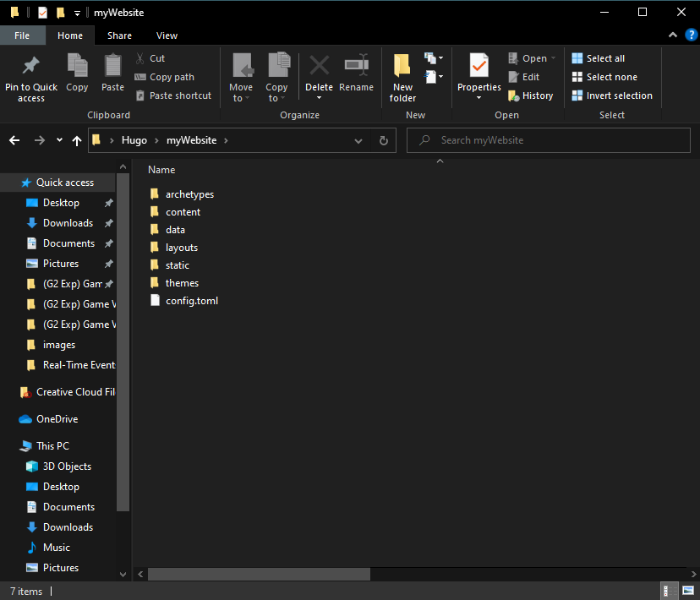Screen dimensions: 700x600
Task: Click the Refresh button
Action: [x=384, y=141]
